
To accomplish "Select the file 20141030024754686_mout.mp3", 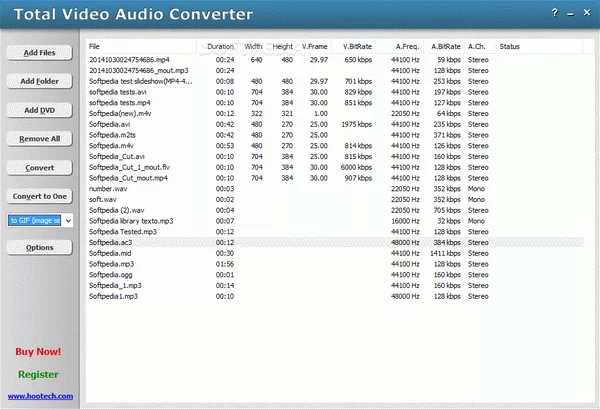I will pyautogui.click(x=139, y=70).
